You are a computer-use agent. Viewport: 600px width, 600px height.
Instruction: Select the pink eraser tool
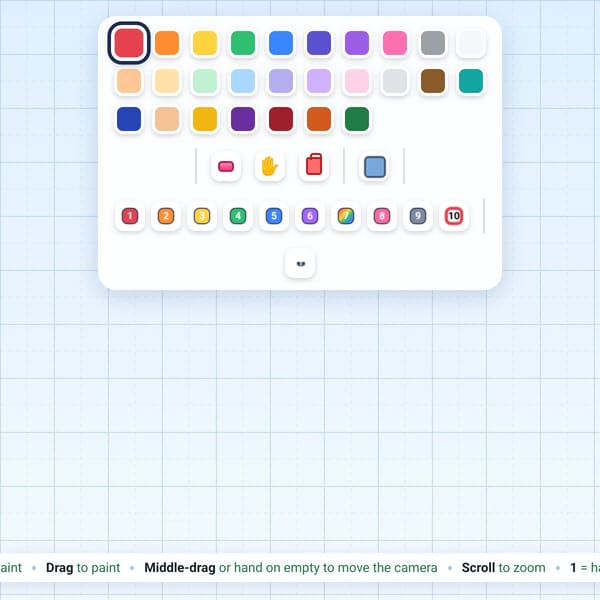coord(226,166)
